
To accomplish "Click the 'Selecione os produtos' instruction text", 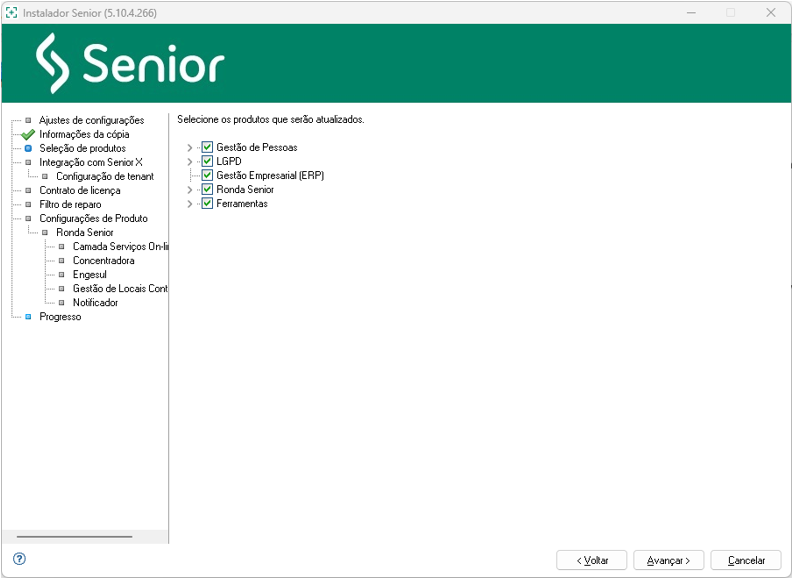I will [271, 120].
